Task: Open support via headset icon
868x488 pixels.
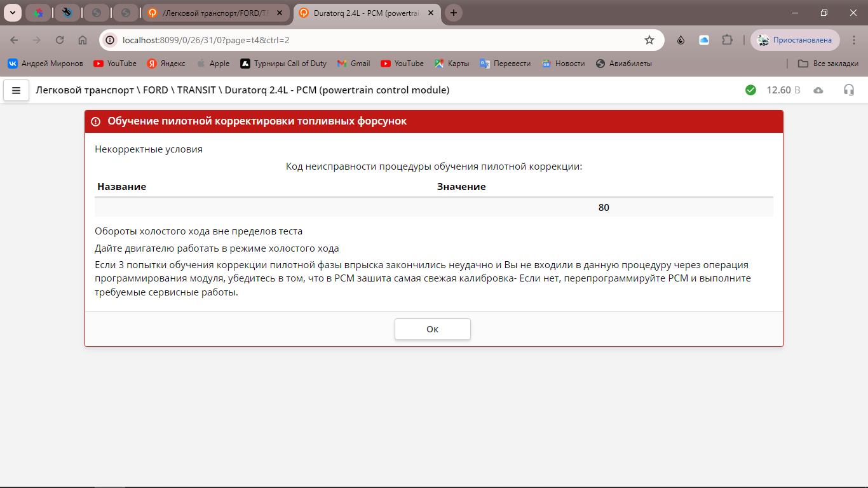Action: click(x=848, y=90)
